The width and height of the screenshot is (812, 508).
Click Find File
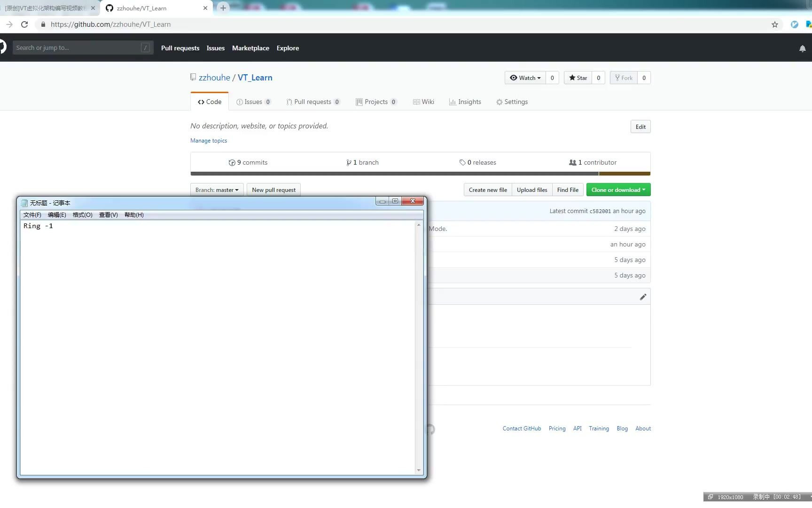click(x=568, y=190)
